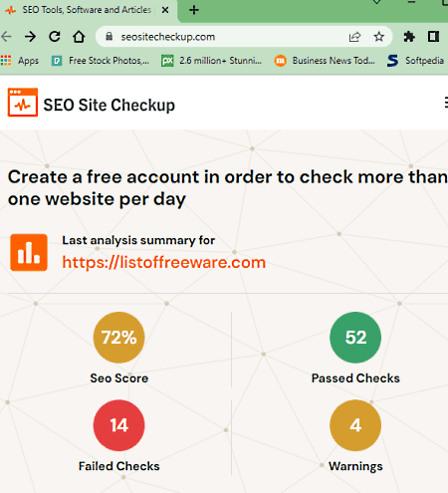
Task: Click the https://listoffreeware.com link
Action: click(164, 262)
